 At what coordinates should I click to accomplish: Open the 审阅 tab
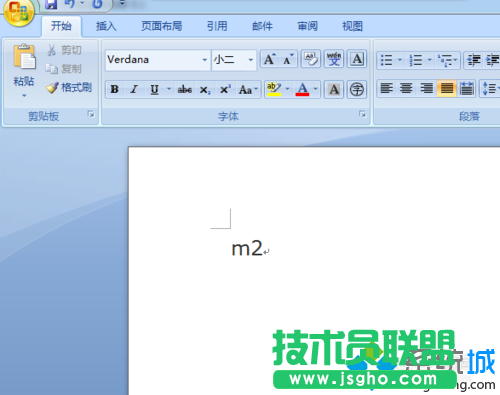click(307, 26)
